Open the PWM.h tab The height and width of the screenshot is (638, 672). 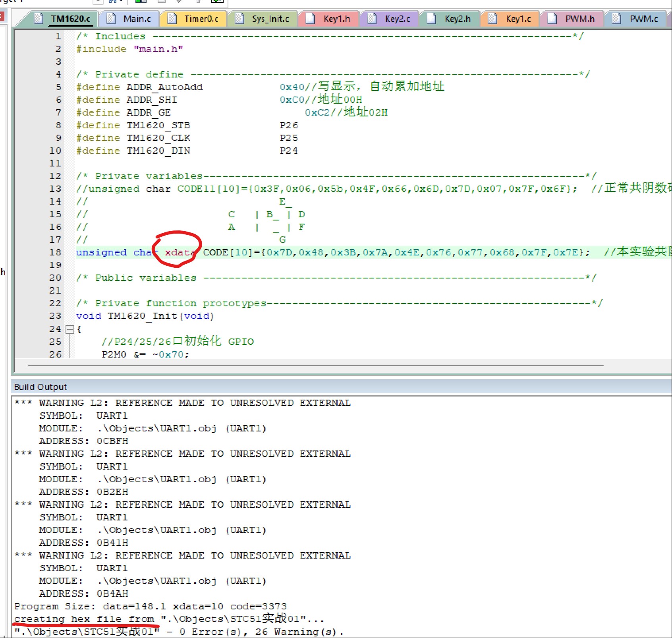pos(573,19)
